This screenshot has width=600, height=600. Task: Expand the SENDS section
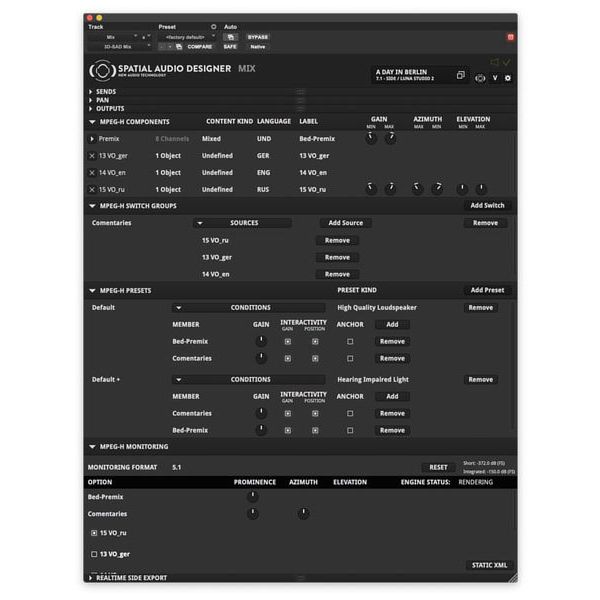91,92
